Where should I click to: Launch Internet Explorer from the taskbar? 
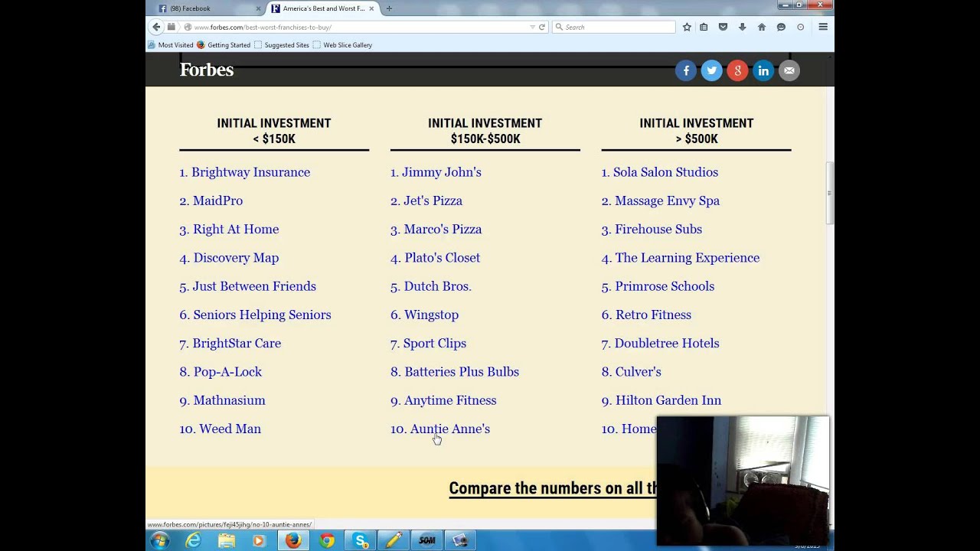[x=193, y=540]
